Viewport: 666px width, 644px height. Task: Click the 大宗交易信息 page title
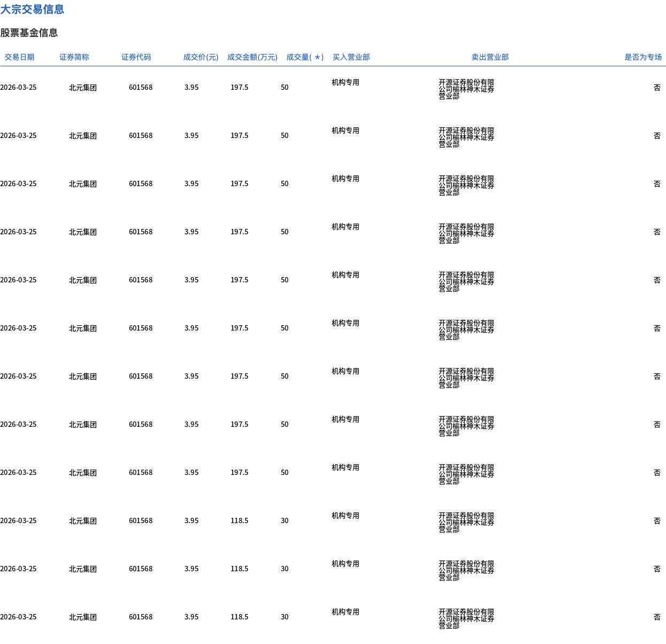(32, 9)
